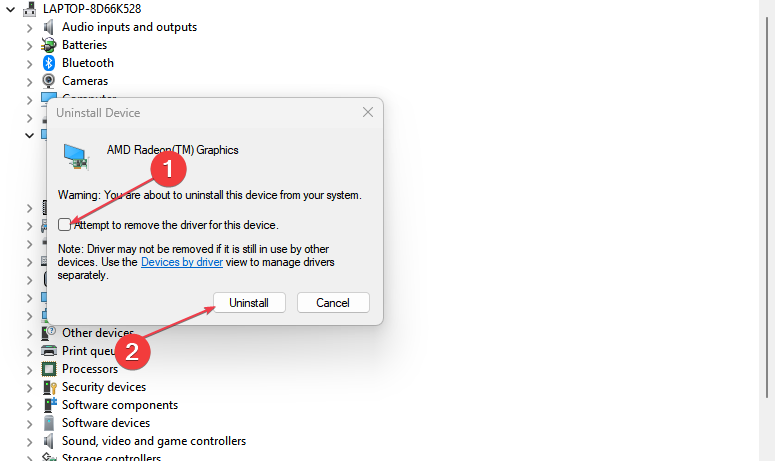
Task: Select the Security devices tree label
Action: [104, 387]
